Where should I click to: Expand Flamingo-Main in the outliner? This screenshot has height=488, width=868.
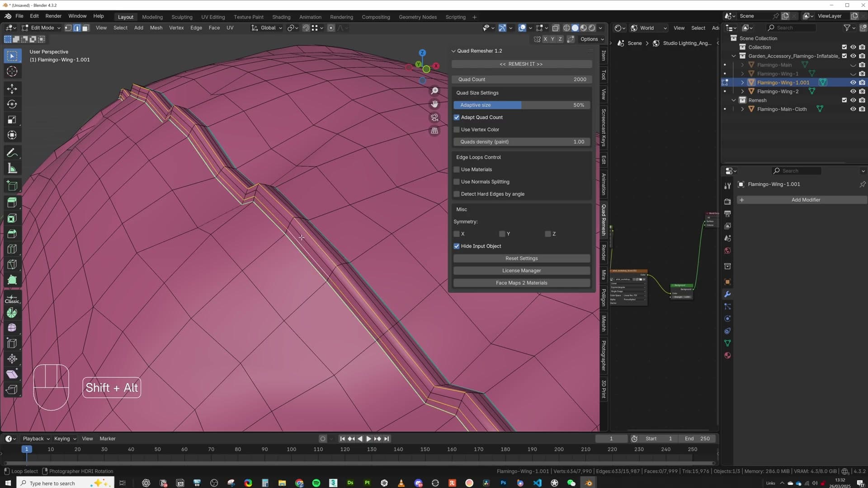(x=742, y=65)
